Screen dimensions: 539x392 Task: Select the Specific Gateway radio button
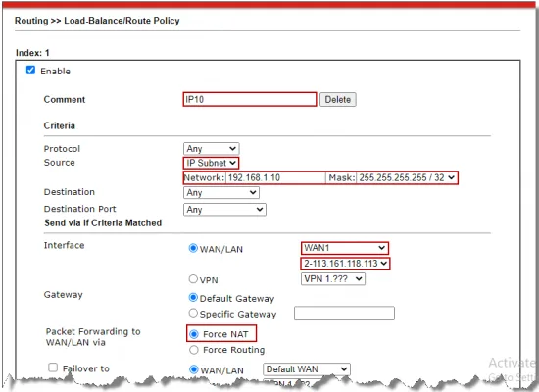193,313
